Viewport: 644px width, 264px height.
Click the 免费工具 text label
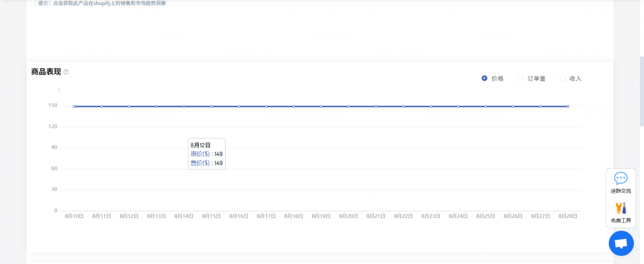[x=621, y=221]
